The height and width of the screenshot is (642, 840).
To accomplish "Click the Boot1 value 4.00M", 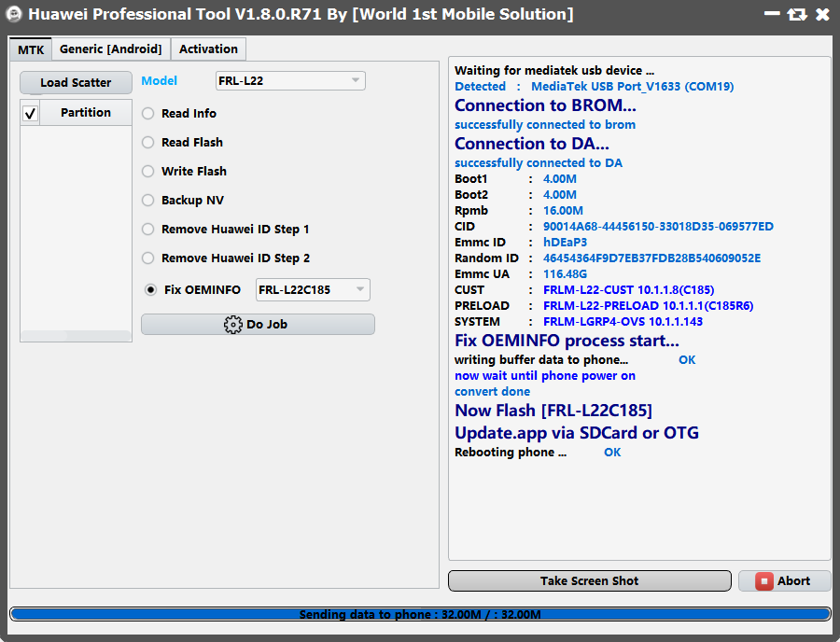I will pos(560,179).
